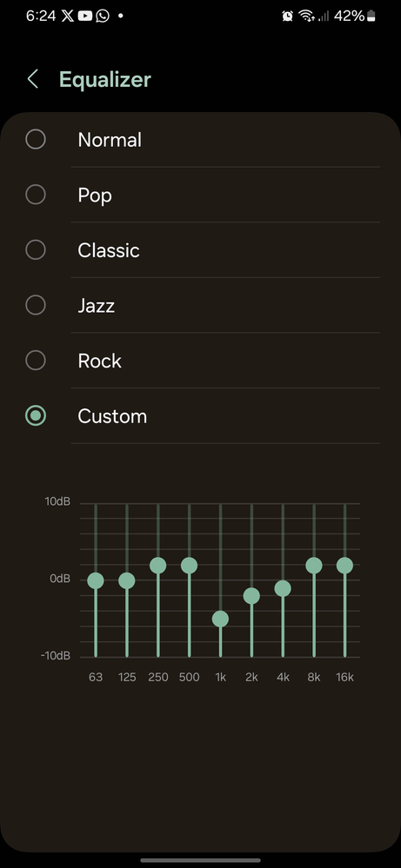401x868 pixels.
Task: Select the Classic equalizer preset
Action: [36, 249]
